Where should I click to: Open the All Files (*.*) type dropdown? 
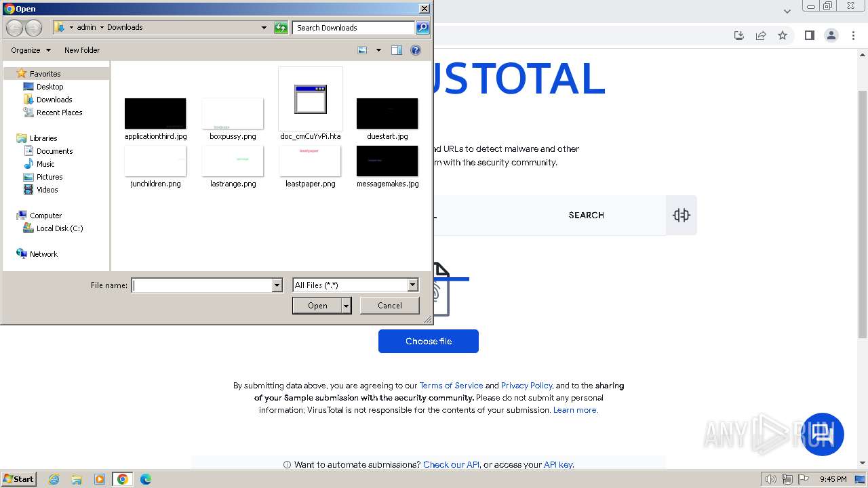point(355,285)
